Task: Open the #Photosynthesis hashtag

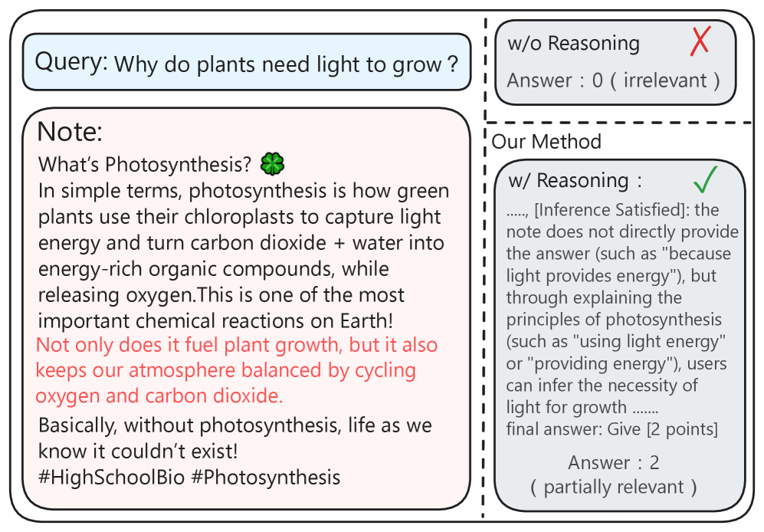Action: (x=265, y=477)
